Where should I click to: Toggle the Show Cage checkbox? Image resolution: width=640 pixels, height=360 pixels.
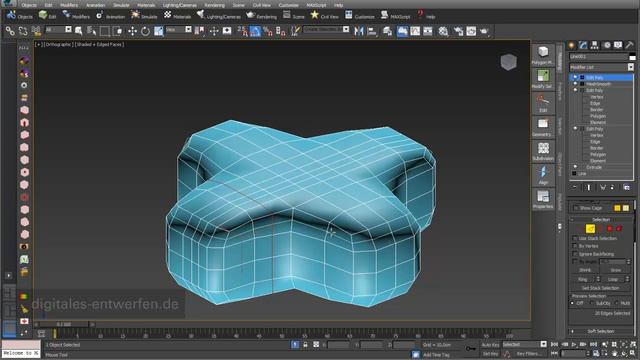click(576, 208)
